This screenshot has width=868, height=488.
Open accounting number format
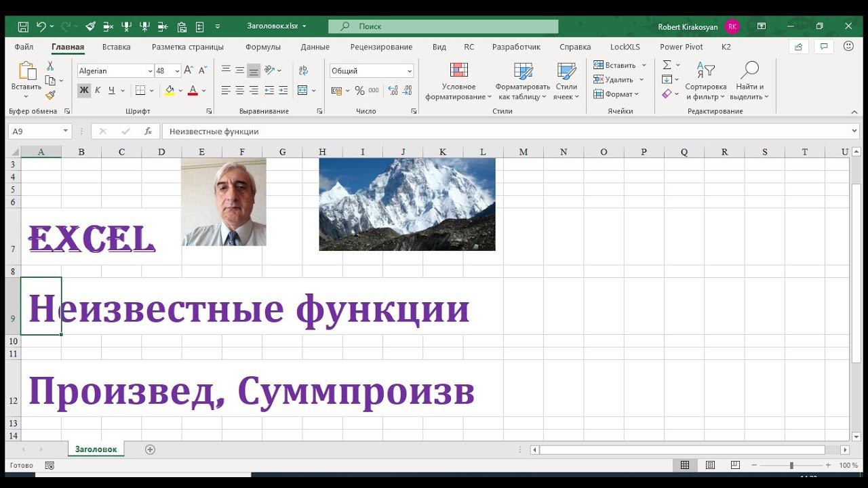pyautogui.click(x=336, y=90)
